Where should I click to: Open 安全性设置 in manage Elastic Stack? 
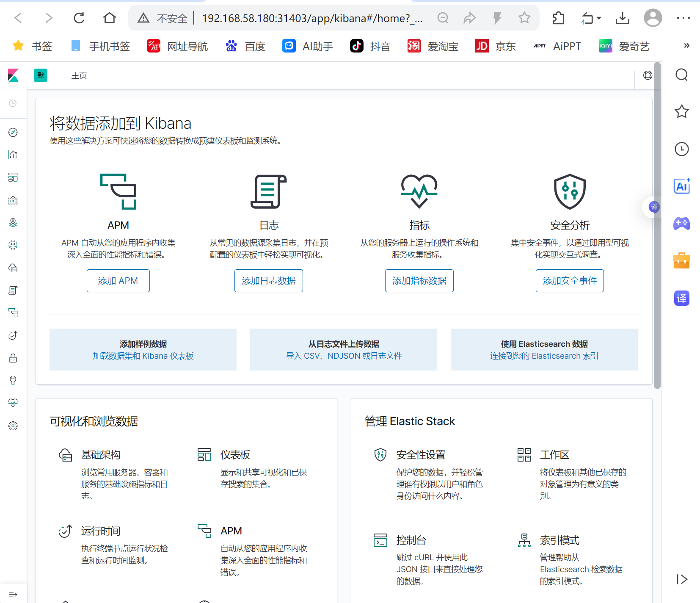pos(421,455)
